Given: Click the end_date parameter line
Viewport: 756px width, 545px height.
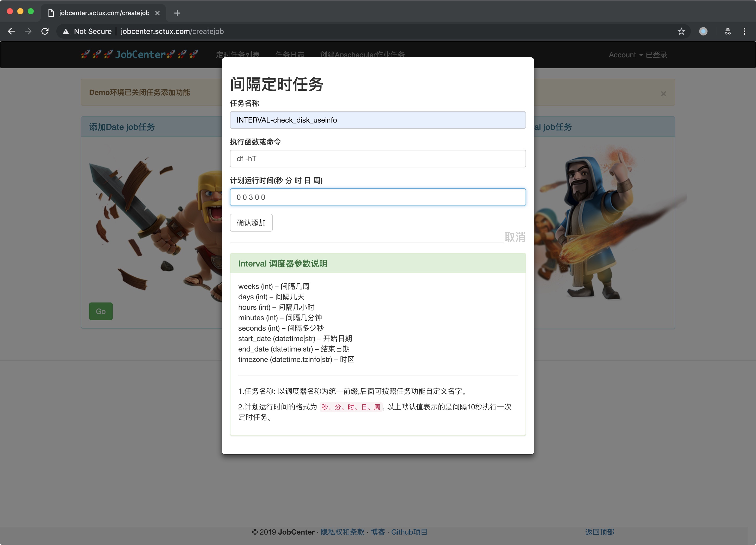Looking at the screenshot, I should (x=294, y=349).
